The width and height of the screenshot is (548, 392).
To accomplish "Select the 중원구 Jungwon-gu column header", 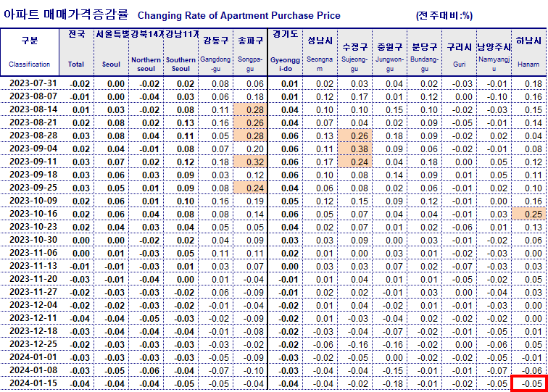I will pos(390,52).
